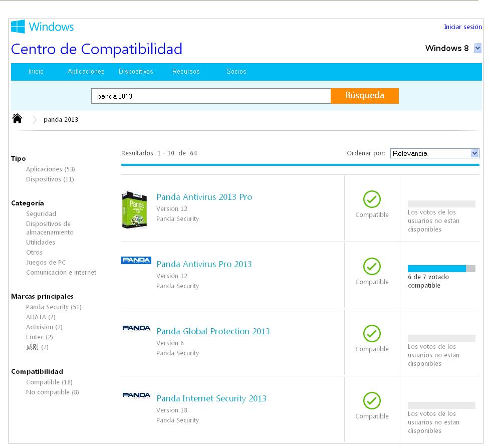
Task: Filter by 威刚 (2) brand
Action: click(x=38, y=347)
